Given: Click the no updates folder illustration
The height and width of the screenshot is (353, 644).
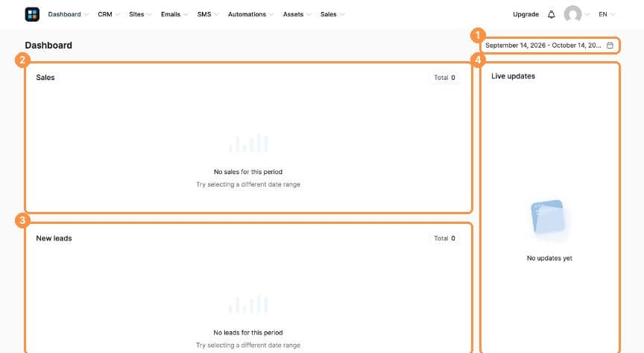Looking at the screenshot, I should pos(549,217).
